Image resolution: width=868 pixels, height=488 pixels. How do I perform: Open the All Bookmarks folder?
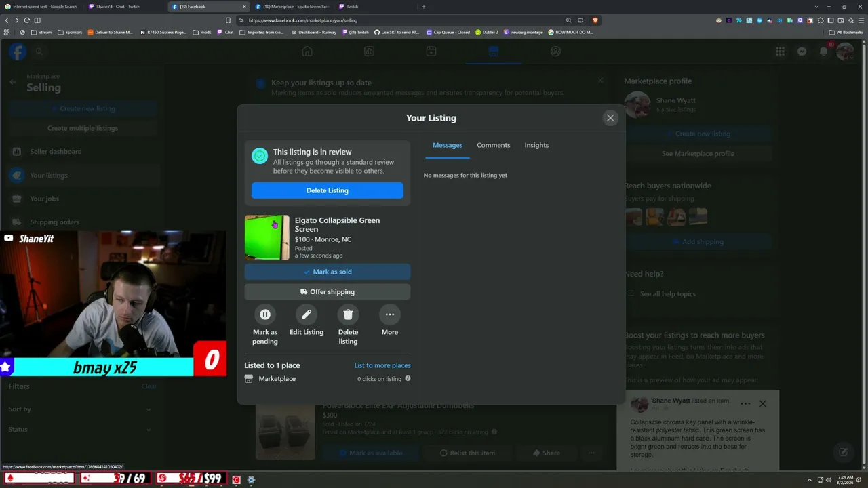click(x=846, y=32)
